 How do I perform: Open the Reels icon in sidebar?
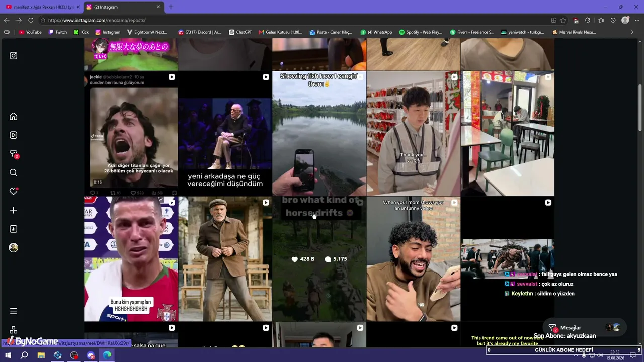pyautogui.click(x=14, y=135)
